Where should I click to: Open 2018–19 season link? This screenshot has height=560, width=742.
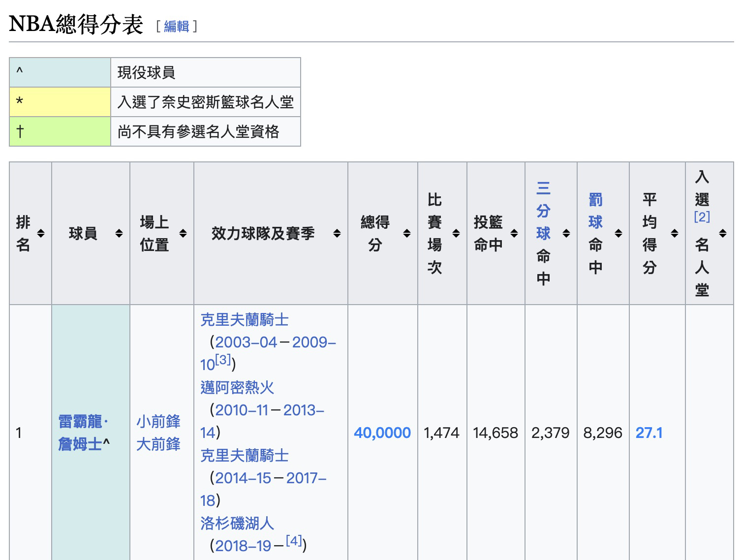click(x=243, y=546)
